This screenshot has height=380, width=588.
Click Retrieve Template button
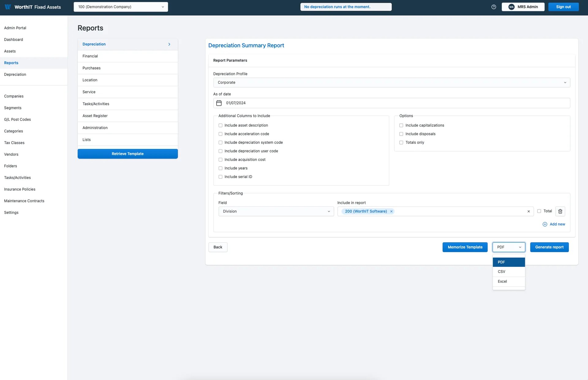click(x=127, y=154)
